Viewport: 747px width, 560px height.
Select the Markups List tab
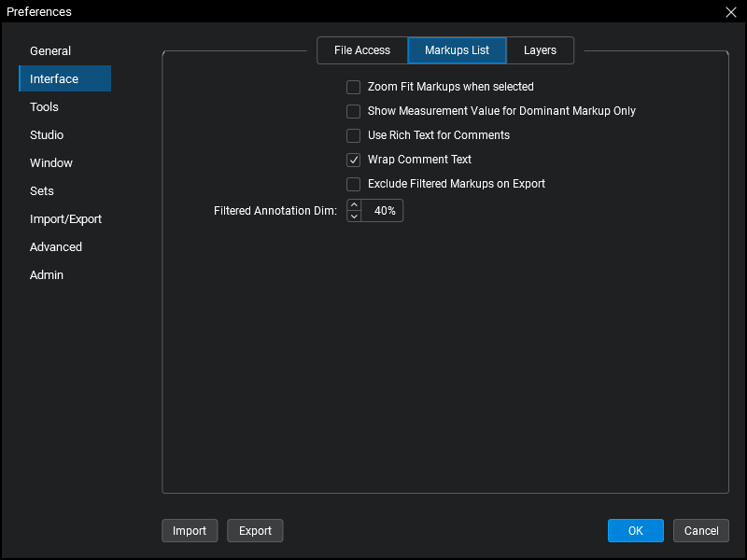tap(457, 50)
